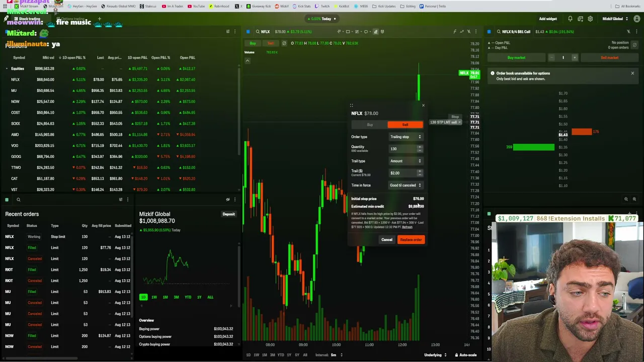This screenshot has width=644, height=362.
Task: Switch order dialog to the Buy side
Action: [x=370, y=125]
